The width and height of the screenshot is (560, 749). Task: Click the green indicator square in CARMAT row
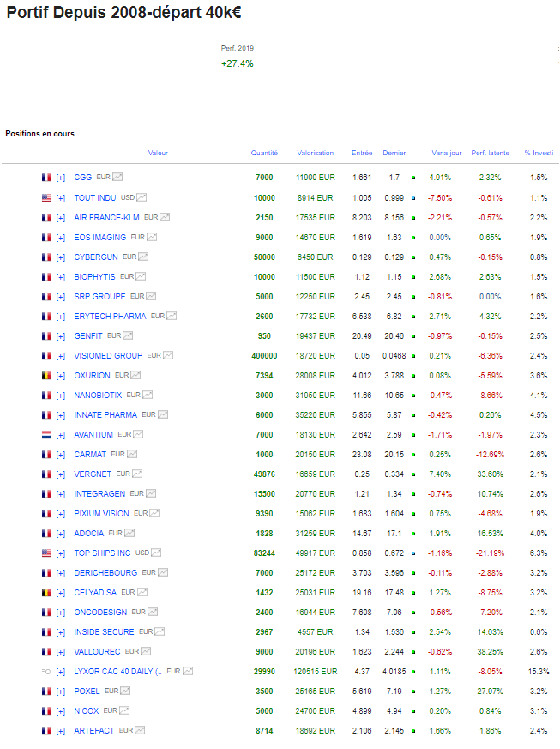[413, 454]
